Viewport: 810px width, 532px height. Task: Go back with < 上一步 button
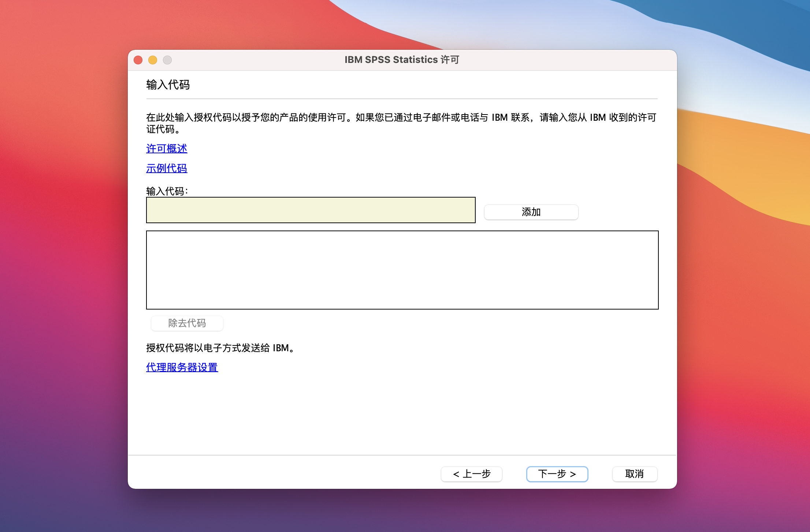pyautogui.click(x=471, y=474)
